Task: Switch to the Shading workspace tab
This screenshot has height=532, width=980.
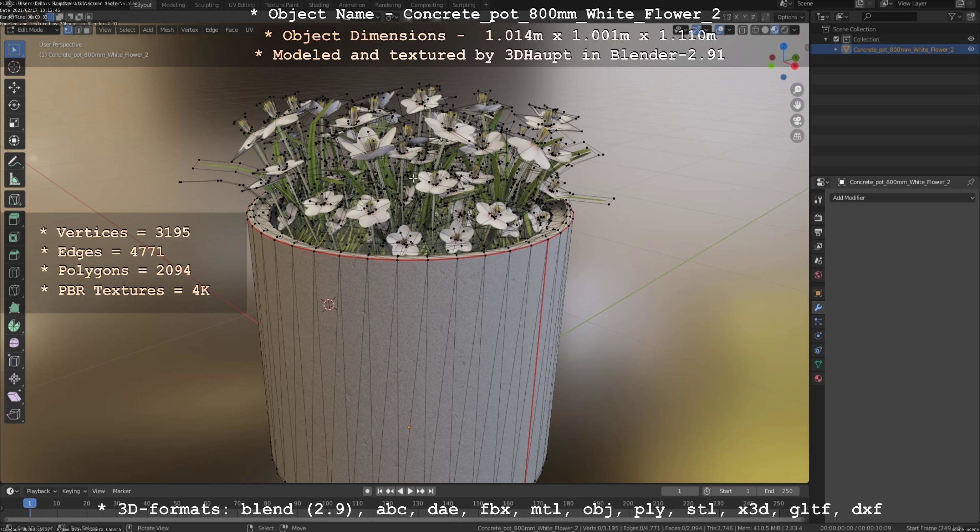Action: (x=319, y=5)
